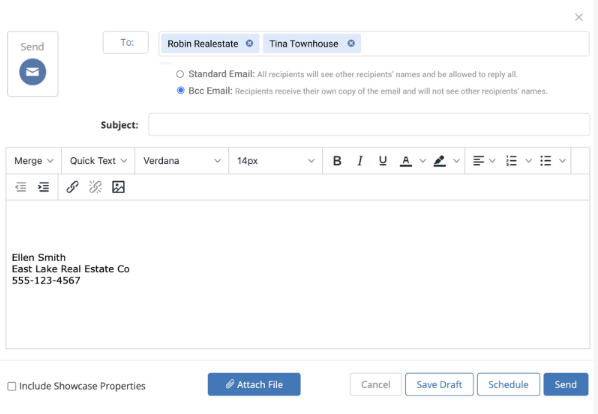
Task: Click the round envelope Send icon
Action: (x=32, y=72)
